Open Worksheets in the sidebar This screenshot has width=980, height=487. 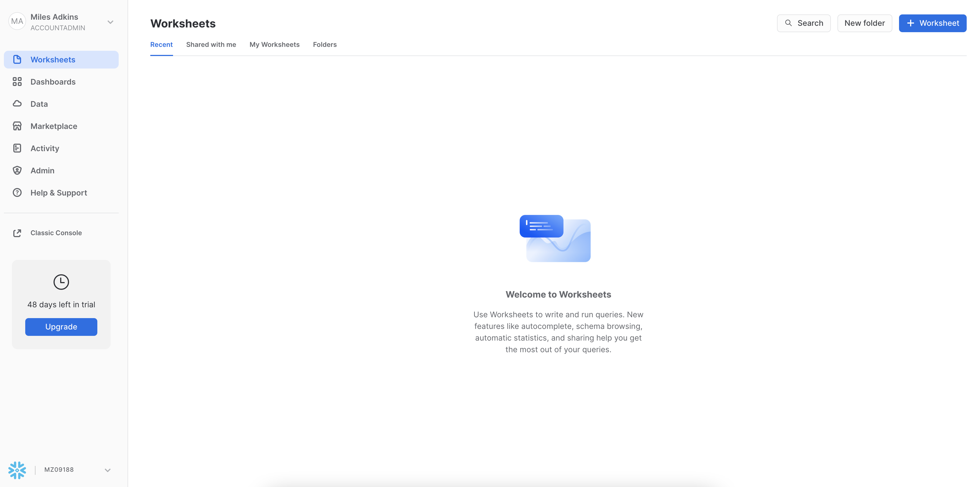click(x=61, y=60)
